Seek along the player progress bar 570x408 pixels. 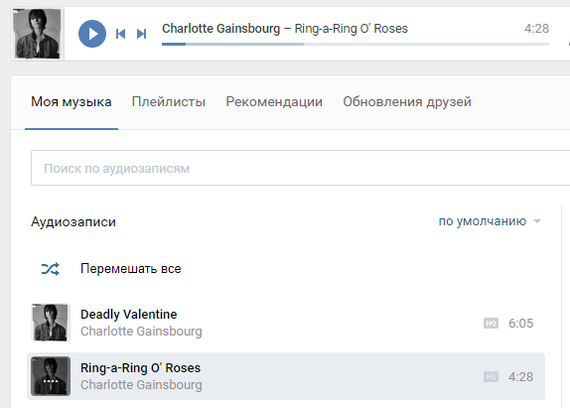[355, 44]
